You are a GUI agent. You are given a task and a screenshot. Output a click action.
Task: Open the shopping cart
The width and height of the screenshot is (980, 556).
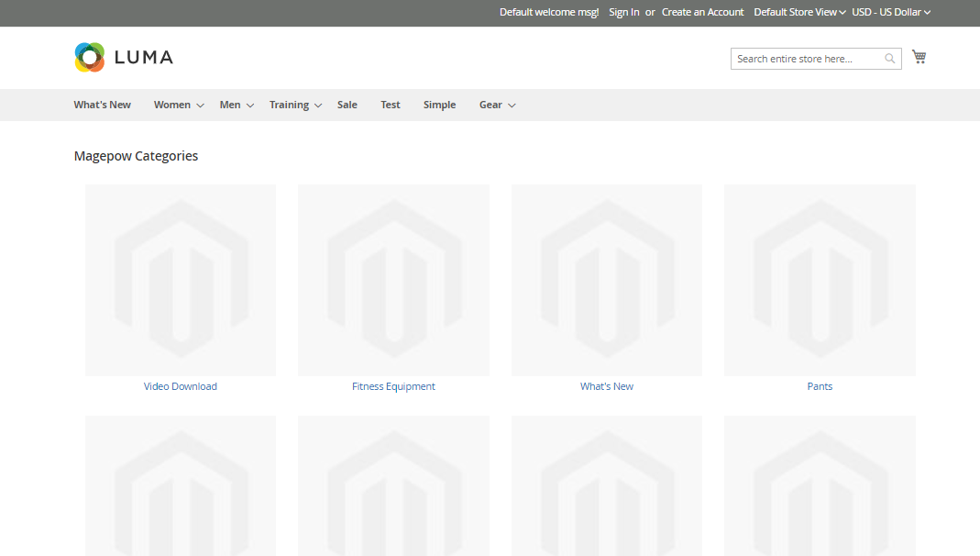[x=919, y=57]
